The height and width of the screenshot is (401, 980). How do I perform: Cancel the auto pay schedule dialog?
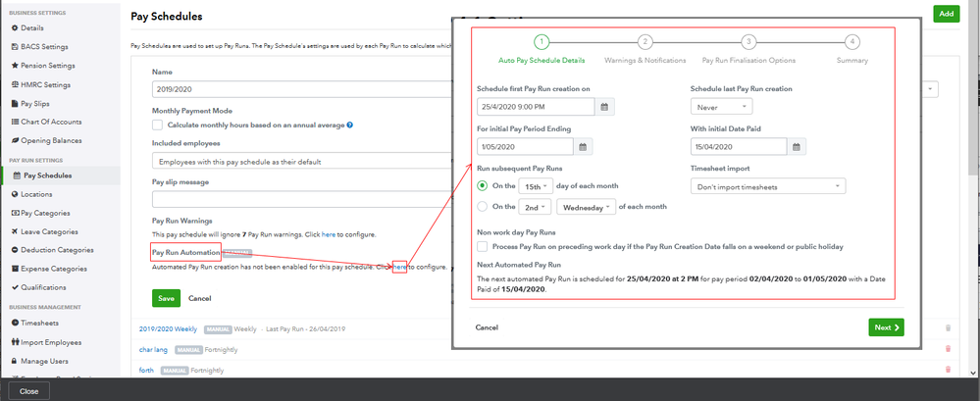pyautogui.click(x=487, y=327)
